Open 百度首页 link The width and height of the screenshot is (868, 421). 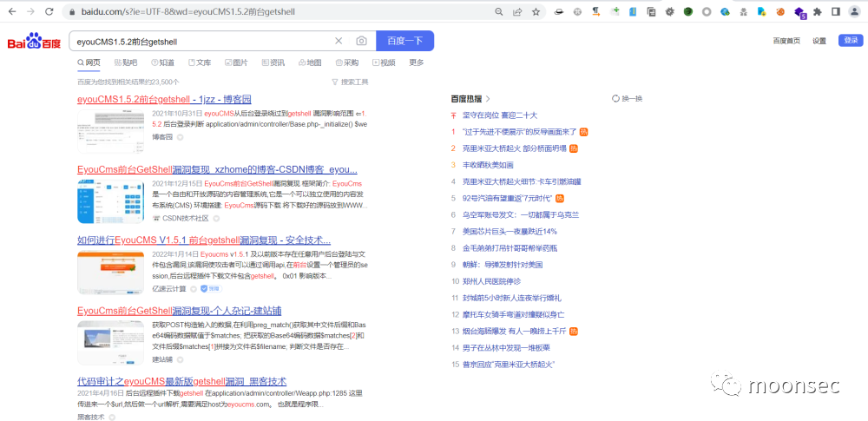click(x=786, y=41)
